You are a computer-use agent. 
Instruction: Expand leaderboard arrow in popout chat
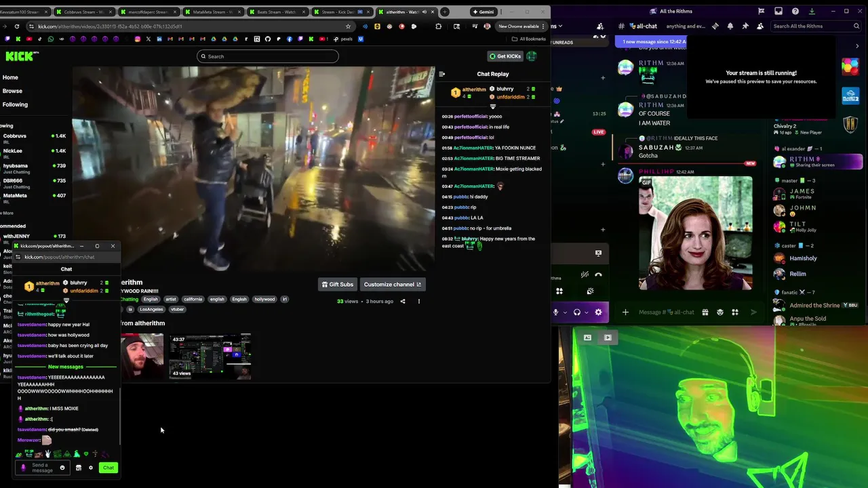tap(66, 300)
